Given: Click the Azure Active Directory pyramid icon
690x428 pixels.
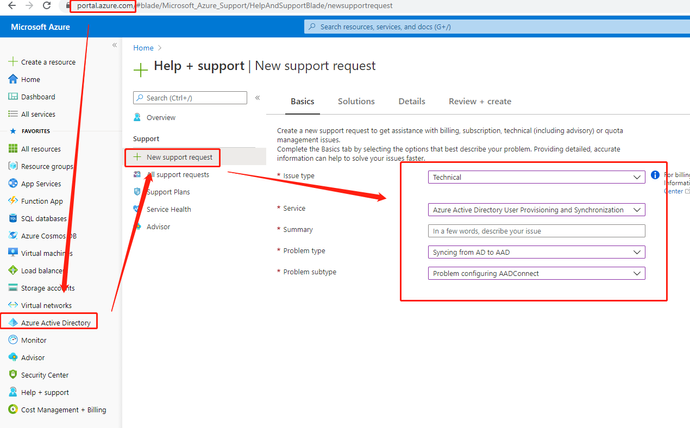Looking at the screenshot, I should coord(13,322).
